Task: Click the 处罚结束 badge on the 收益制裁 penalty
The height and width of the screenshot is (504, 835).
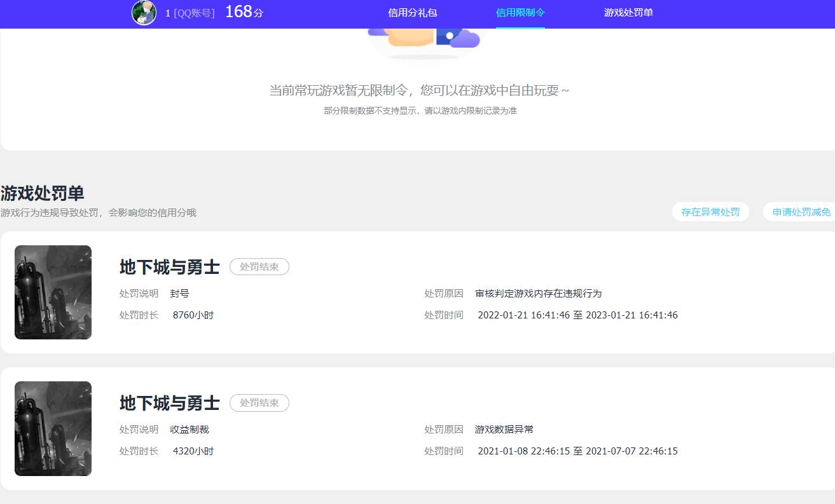Action: point(259,403)
